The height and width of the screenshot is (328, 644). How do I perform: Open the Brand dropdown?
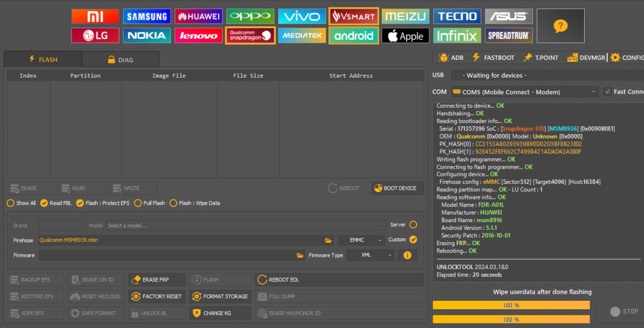tap(62, 225)
